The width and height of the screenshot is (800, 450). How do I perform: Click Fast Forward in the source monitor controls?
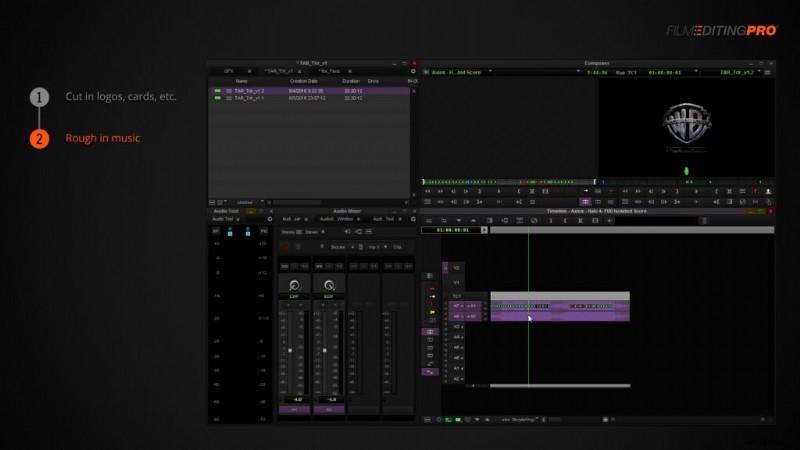[440, 191]
